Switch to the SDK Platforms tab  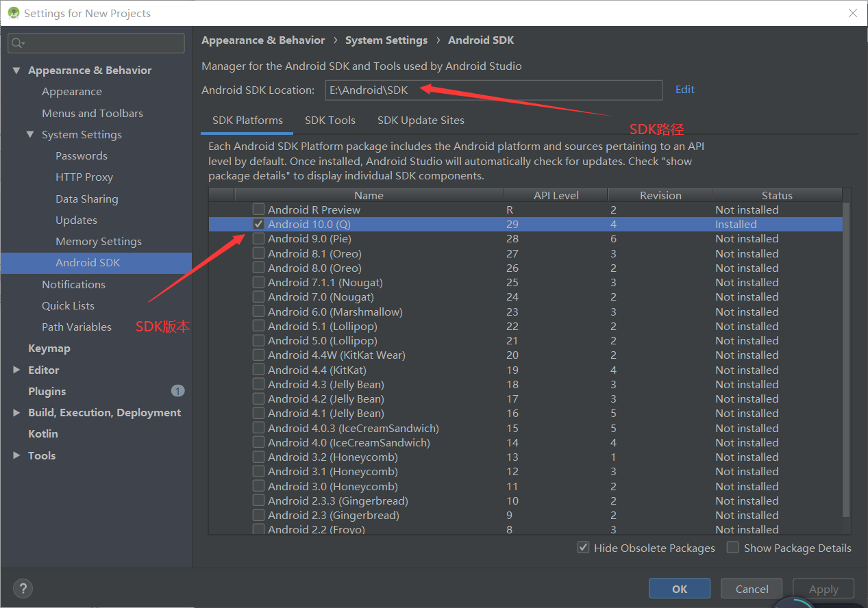(247, 121)
